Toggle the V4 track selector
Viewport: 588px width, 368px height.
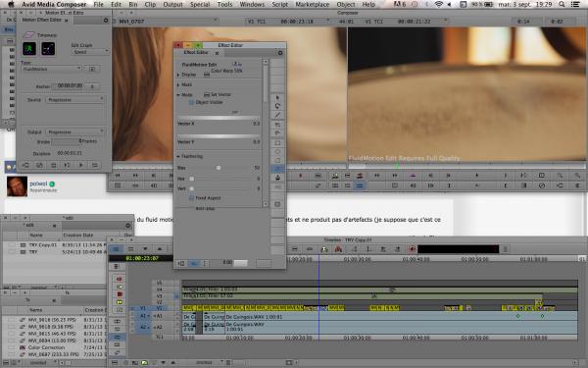160,289
